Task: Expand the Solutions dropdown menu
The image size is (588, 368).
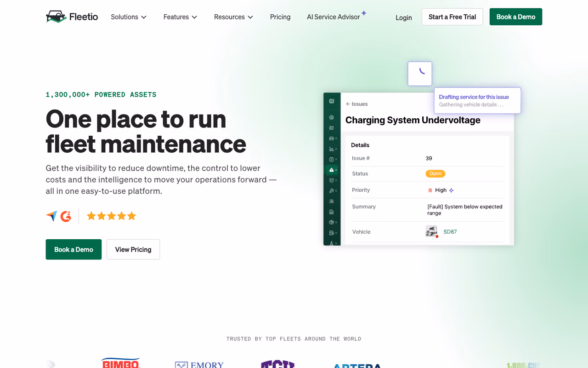Action: coord(129,17)
